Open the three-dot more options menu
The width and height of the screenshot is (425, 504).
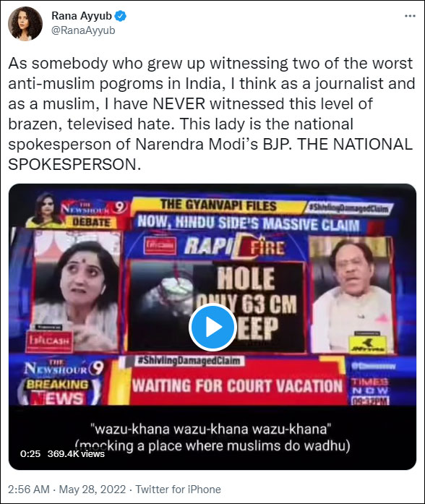[x=410, y=16]
